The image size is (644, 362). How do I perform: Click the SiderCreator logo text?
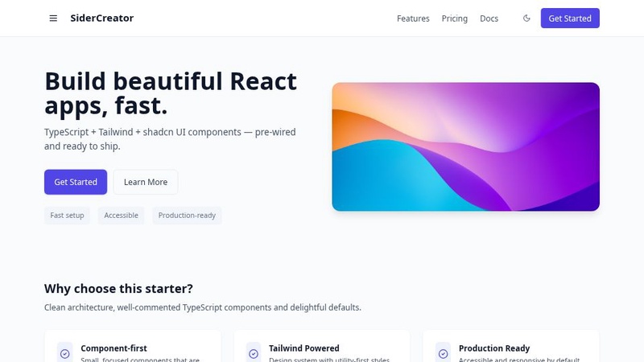tap(102, 18)
